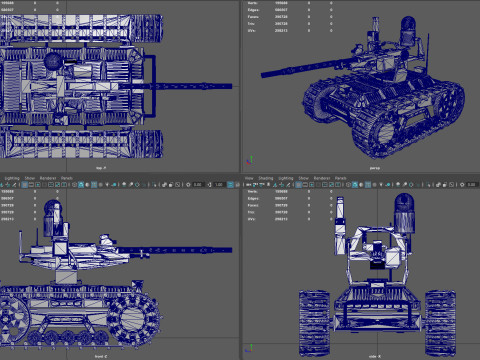Screen dimensions: 480x360
Task: Click Gamma icon in front view toolbar
Action: pos(209,185)
